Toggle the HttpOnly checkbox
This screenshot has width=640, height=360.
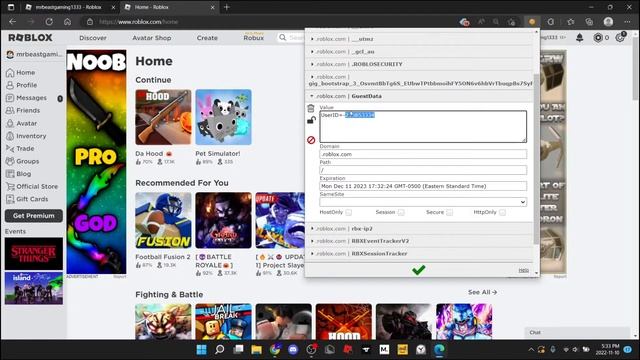tap(502, 212)
